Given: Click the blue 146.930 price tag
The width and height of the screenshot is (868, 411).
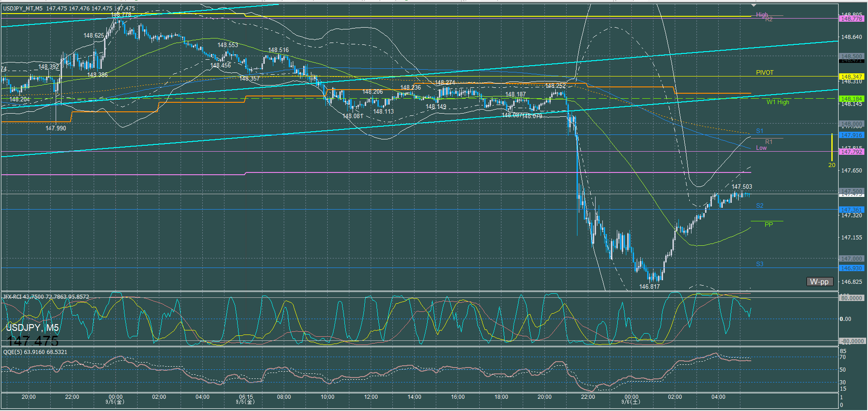Looking at the screenshot, I should [x=851, y=268].
